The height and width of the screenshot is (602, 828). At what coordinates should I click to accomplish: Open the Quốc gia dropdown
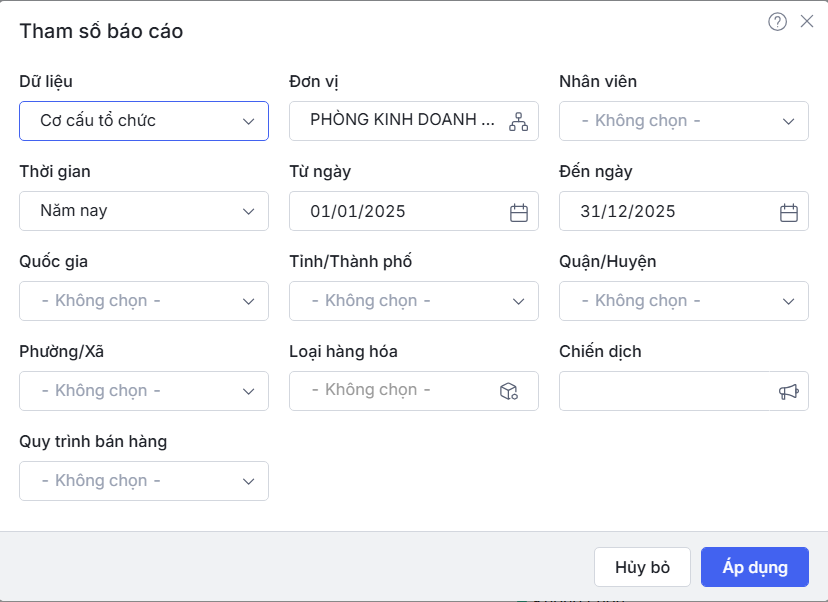point(144,301)
